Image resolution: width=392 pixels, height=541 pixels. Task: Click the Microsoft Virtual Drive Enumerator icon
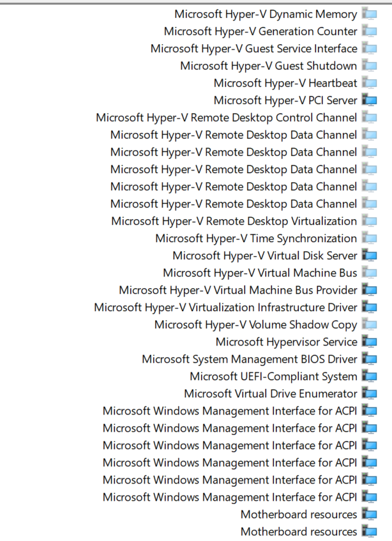369,393
